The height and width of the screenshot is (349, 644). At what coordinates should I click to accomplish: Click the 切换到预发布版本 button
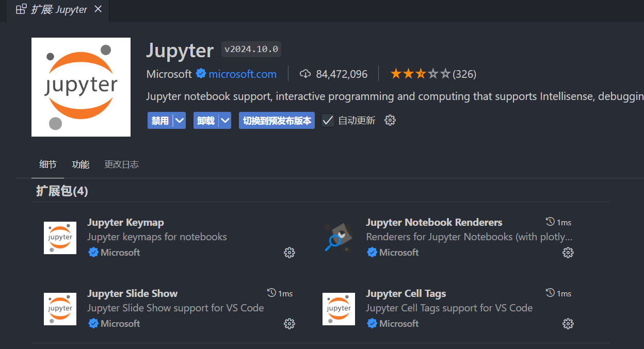point(277,120)
